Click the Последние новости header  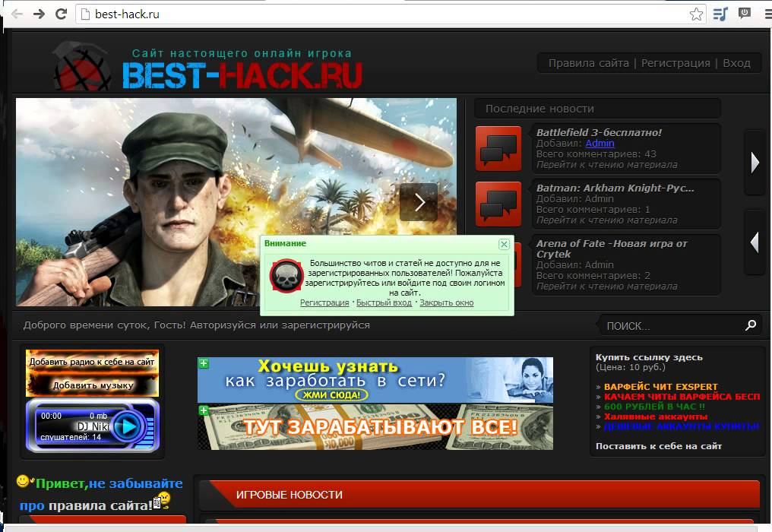click(x=598, y=109)
